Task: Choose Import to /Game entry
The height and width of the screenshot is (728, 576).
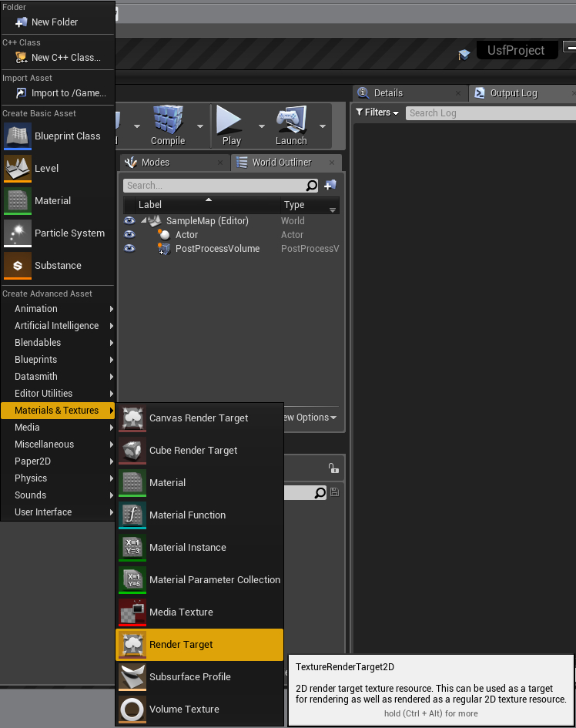Action: click(x=58, y=93)
